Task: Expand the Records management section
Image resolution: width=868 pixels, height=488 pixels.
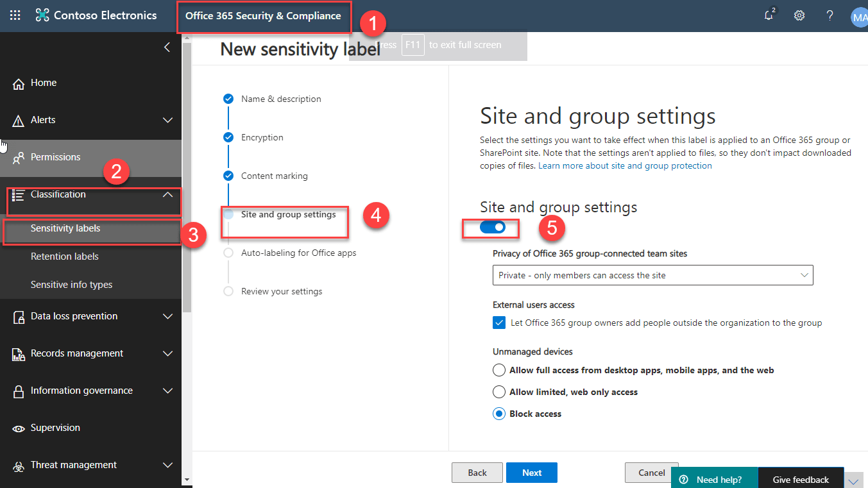Action: (x=167, y=353)
